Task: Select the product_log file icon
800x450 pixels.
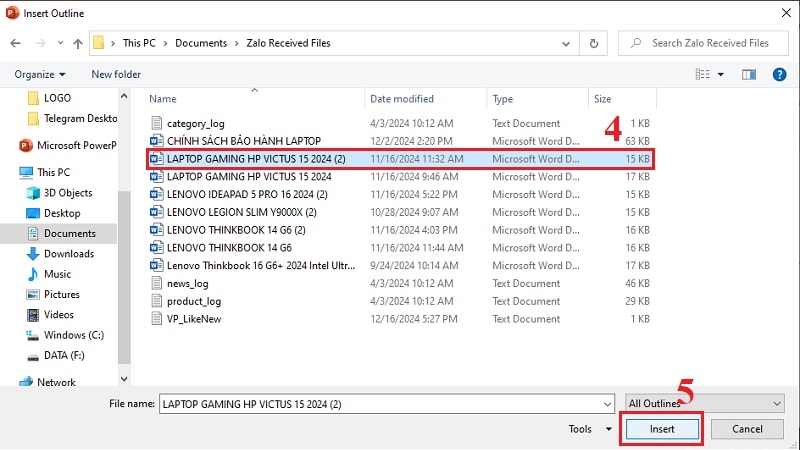Action: tap(156, 301)
